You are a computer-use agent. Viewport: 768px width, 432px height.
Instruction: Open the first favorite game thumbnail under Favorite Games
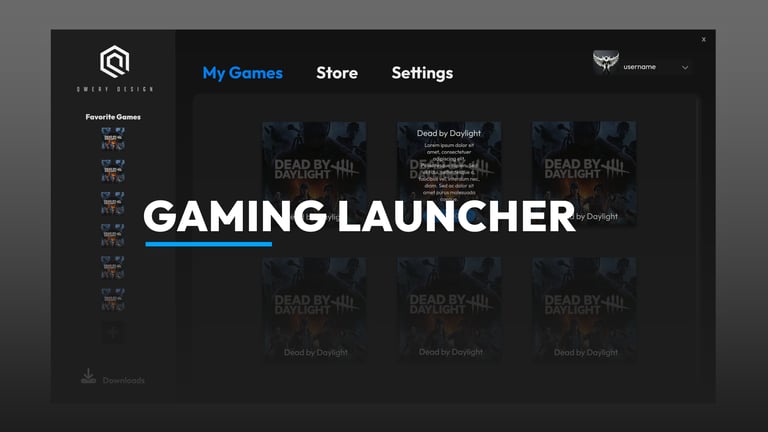click(x=113, y=139)
